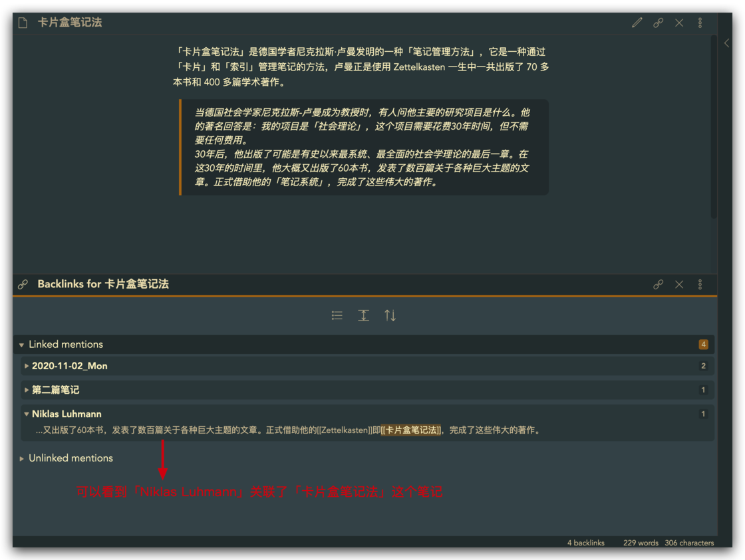
Task: Click the backlinks chain icon left of title
Action: click(x=23, y=284)
